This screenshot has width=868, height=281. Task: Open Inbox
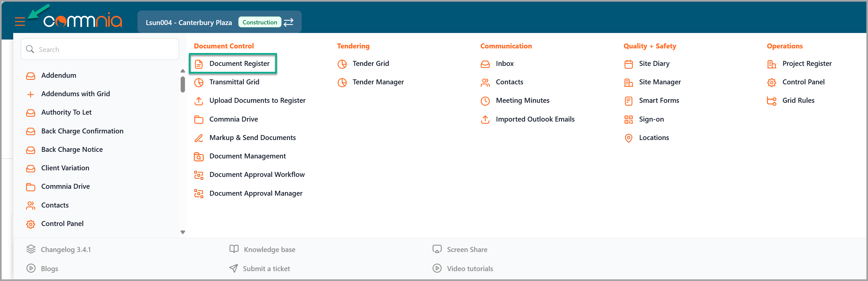504,64
